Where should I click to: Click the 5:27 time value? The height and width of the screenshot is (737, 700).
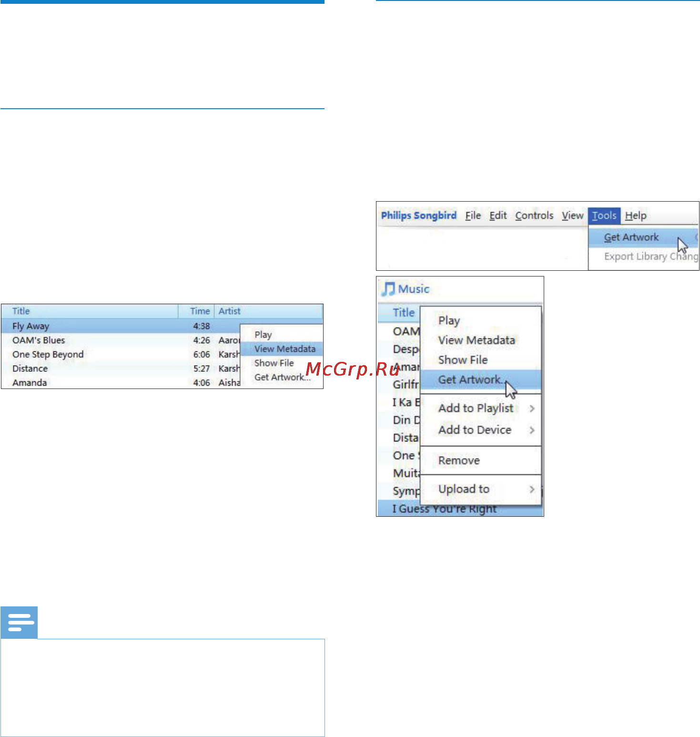pyautogui.click(x=202, y=368)
